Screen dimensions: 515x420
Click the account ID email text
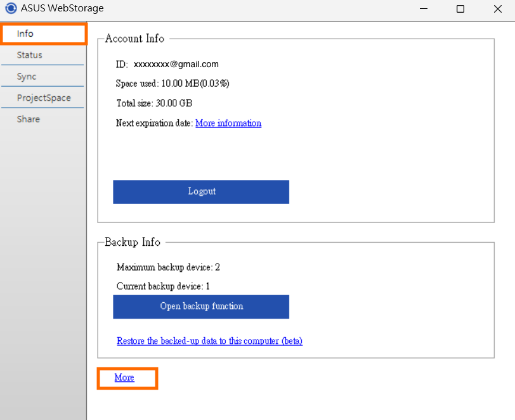[x=176, y=64]
